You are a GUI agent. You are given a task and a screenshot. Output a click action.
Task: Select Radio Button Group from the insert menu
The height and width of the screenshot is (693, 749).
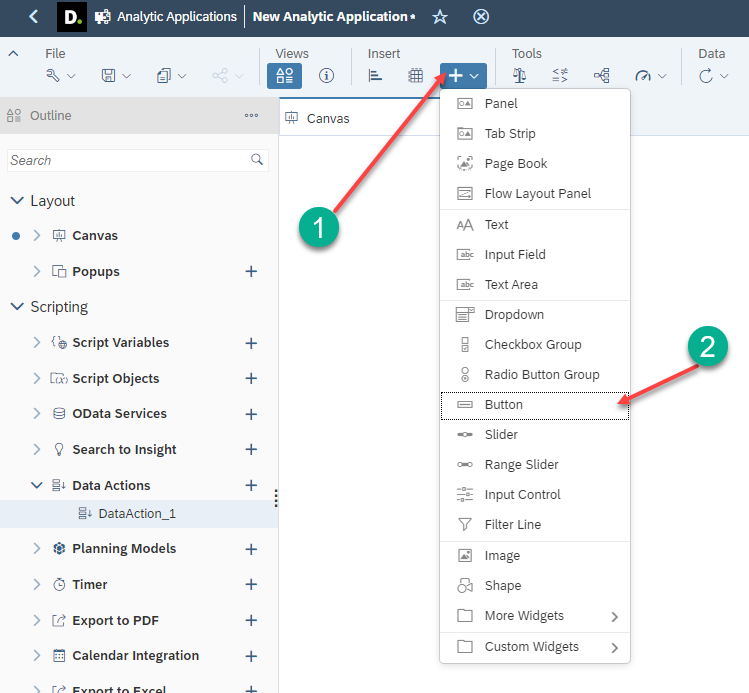point(541,374)
